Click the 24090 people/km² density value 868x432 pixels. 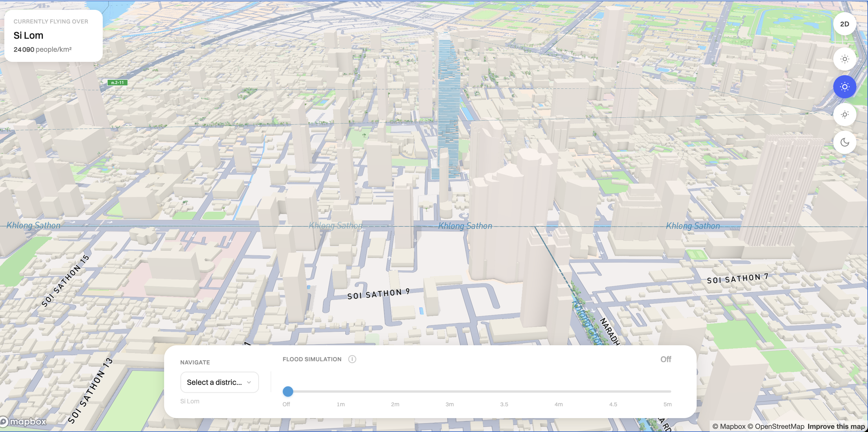tap(43, 49)
